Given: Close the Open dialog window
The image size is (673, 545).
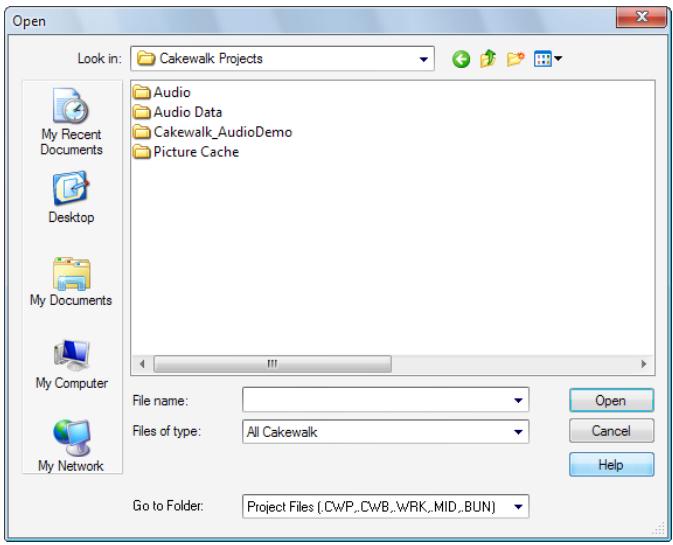Looking at the screenshot, I should click(x=641, y=17).
